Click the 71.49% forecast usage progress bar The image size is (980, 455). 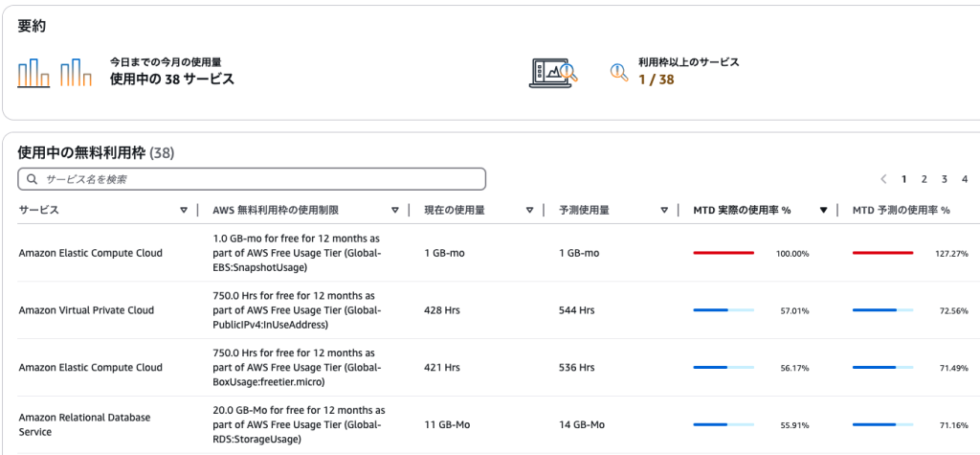tap(882, 368)
